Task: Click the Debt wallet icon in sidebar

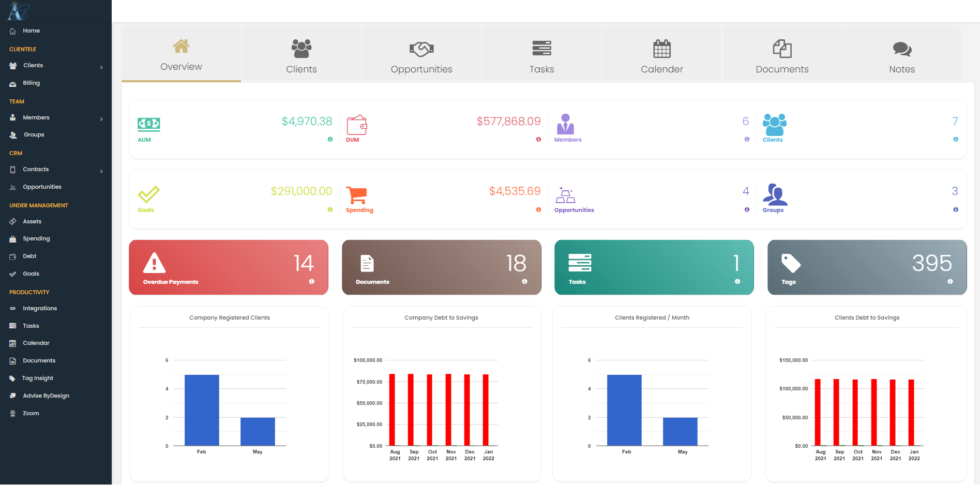Action: click(x=13, y=256)
